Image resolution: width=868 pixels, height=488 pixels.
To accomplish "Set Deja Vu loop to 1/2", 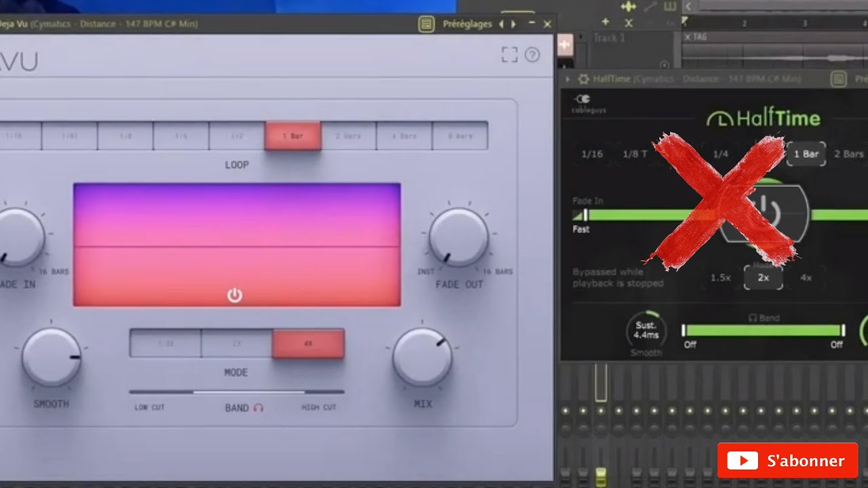I will [237, 136].
